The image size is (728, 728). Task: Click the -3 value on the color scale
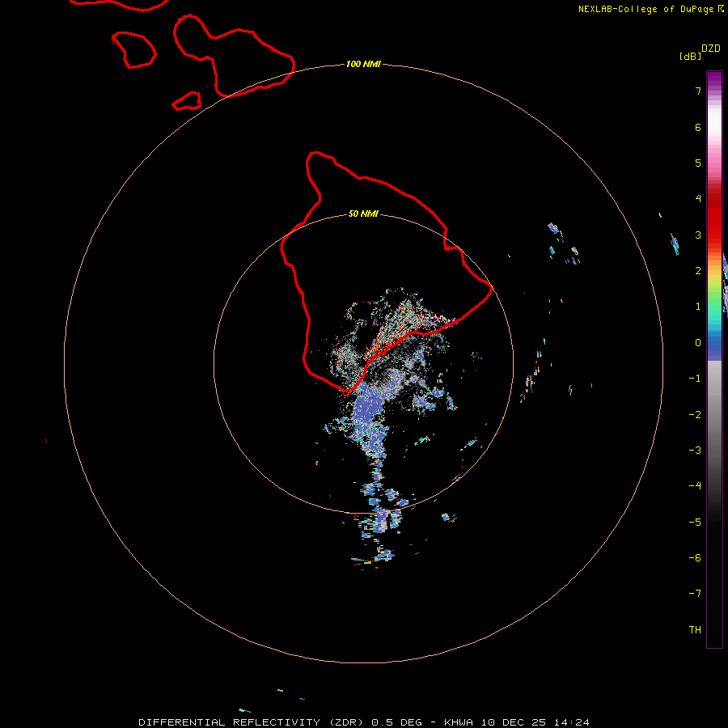[695, 451]
